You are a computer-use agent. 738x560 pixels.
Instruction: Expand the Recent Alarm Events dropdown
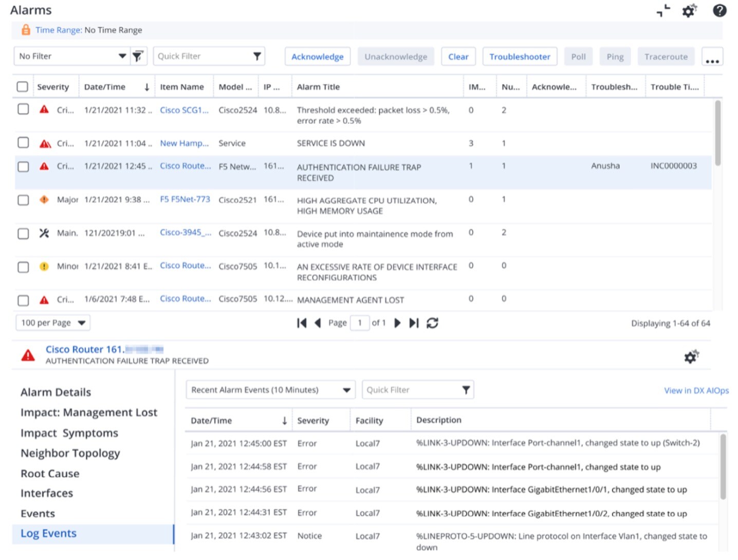(346, 390)
